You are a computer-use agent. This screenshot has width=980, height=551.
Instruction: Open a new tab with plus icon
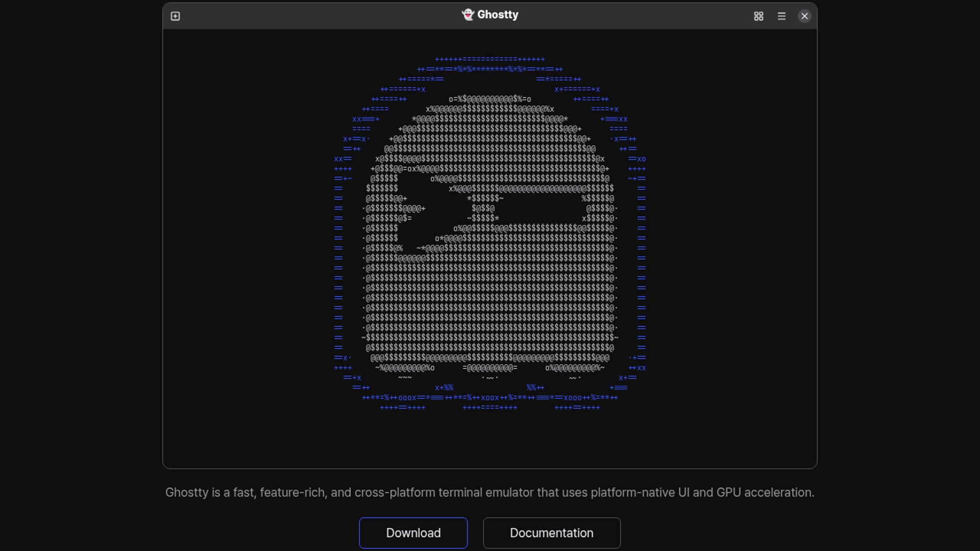[175, 16]
